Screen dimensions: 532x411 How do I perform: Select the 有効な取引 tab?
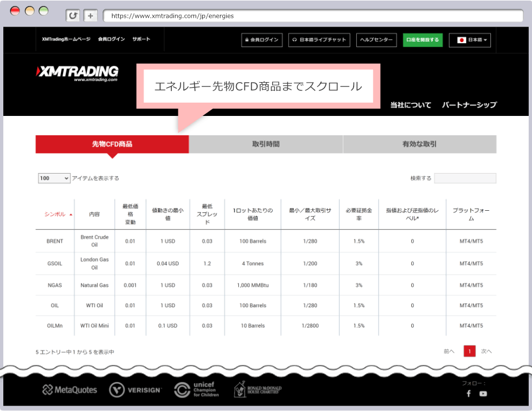click(x=420, y=144)
